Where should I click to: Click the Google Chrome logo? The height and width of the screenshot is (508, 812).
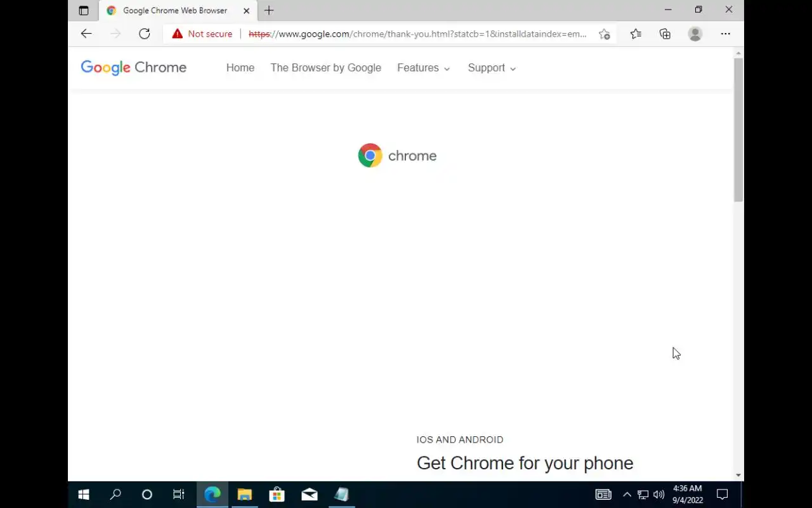134,67
